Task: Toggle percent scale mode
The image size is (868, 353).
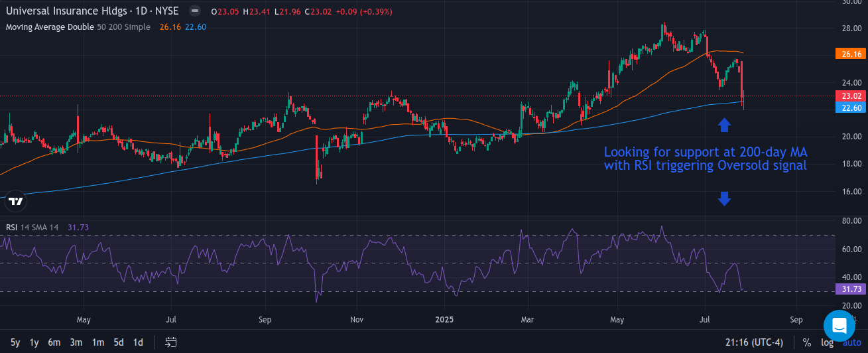Action: 807,342
